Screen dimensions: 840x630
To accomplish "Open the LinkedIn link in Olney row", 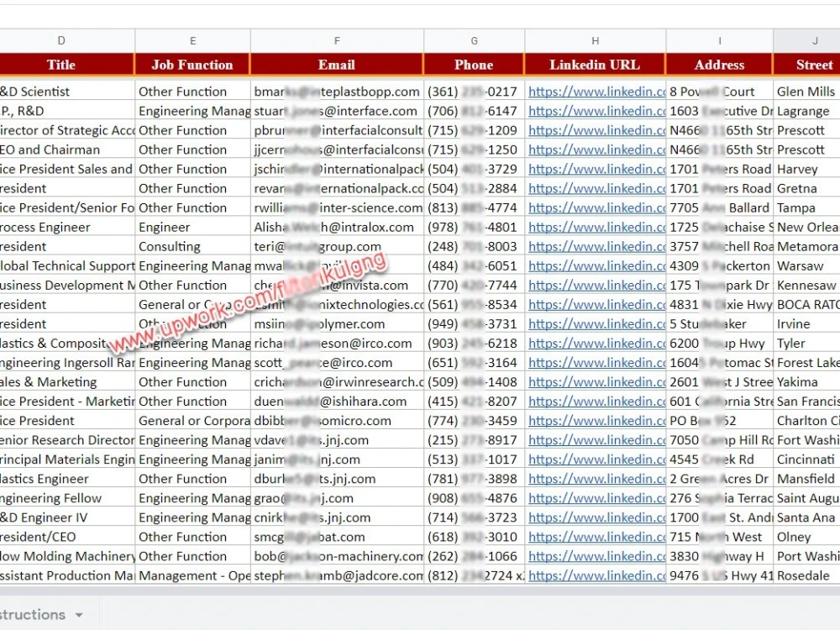I will 596,537.
